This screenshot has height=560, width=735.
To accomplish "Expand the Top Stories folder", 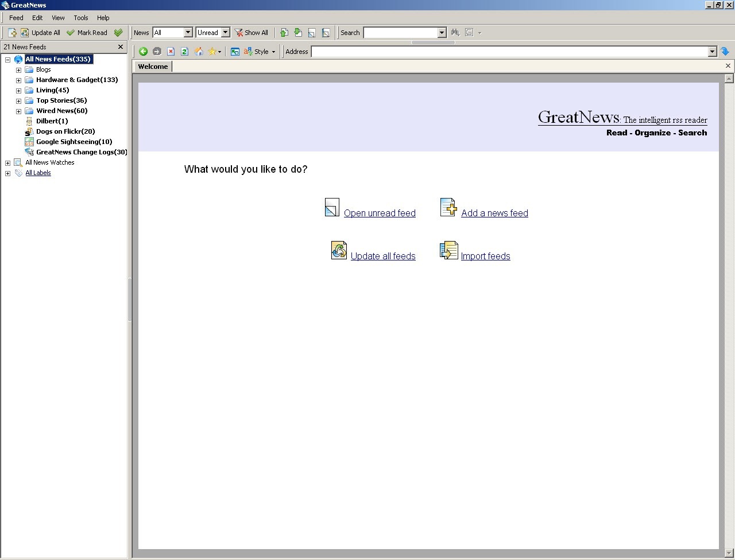I will (18, 101).
